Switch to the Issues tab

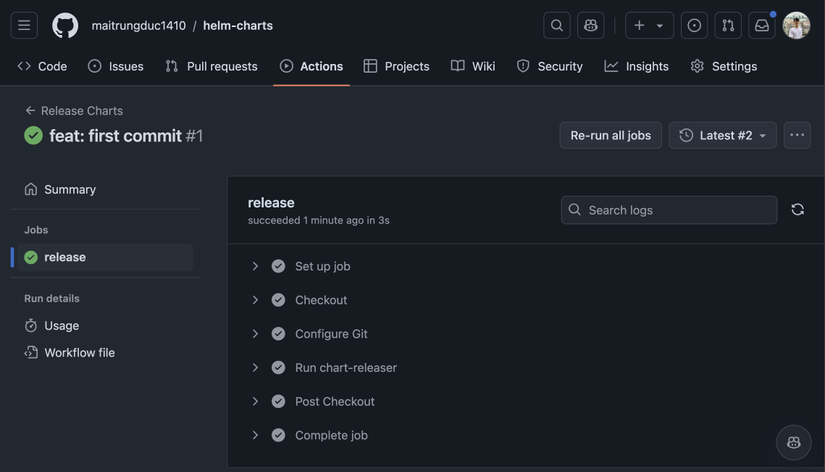click(115, 66)
